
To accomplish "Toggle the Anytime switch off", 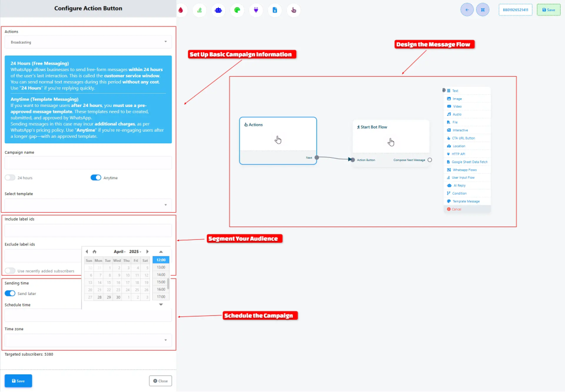I will pyautogui.click(x=96, y=178).
